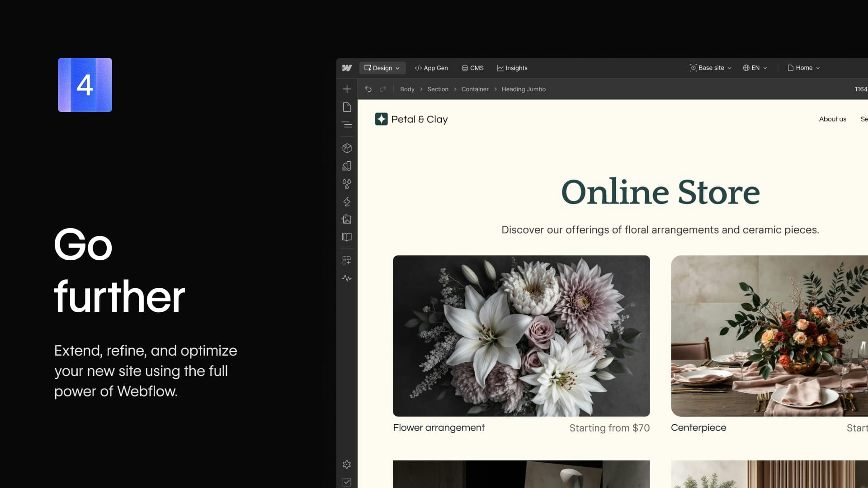Open the Assets panel

coord(347,220)
